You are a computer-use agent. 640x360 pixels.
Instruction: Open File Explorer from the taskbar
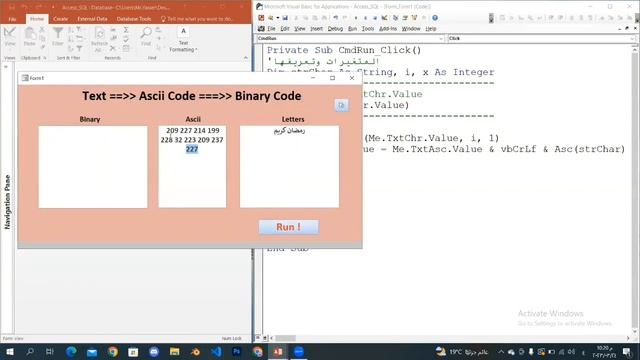(x=175, y=351)
